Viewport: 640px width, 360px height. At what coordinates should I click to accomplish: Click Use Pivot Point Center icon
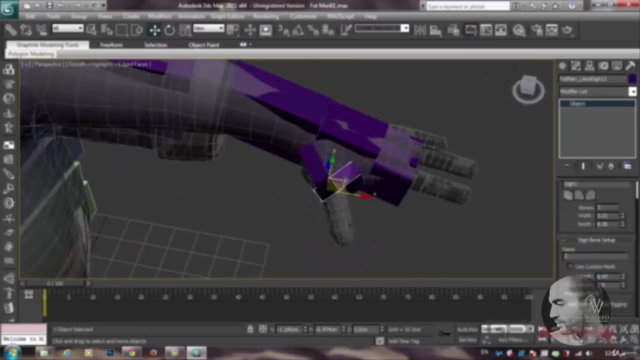click(233, 30)
